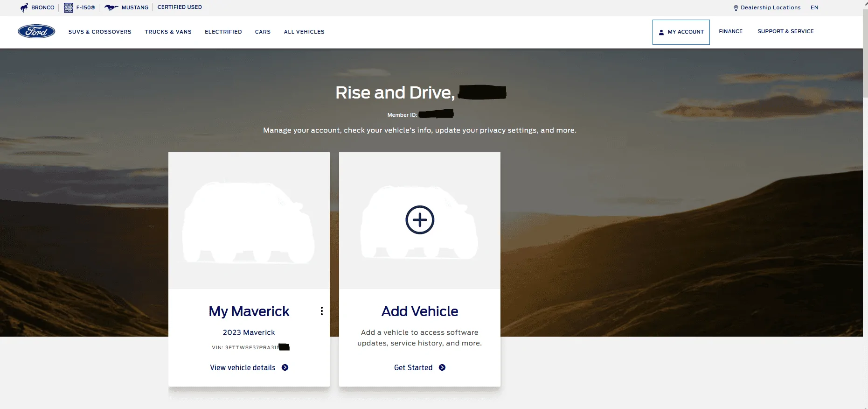The height and width of the screenshot is (409, 868).
Task: Click the My Account button
Action: tap(681, 32)
